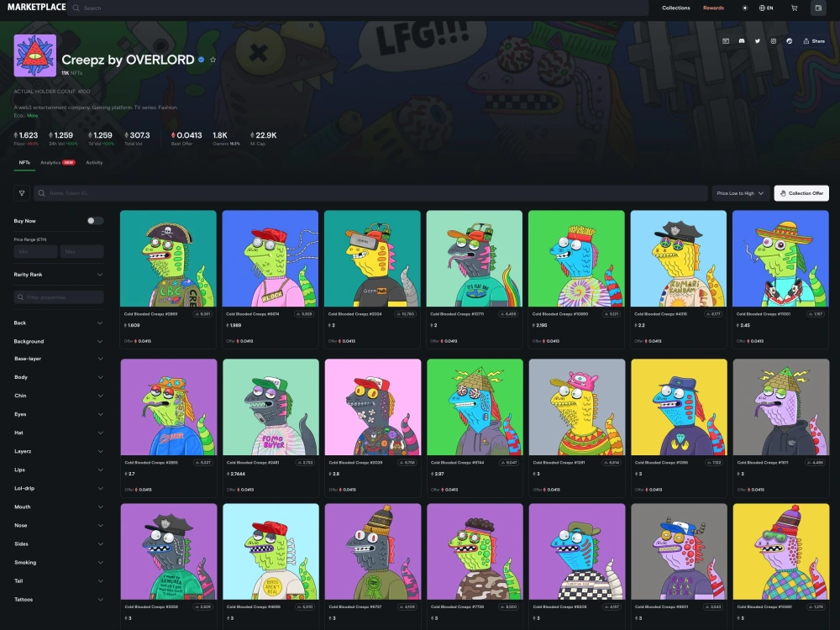840x630 pixels.
Task: Open the Discord link icon
Action: [x=742, y=41]
